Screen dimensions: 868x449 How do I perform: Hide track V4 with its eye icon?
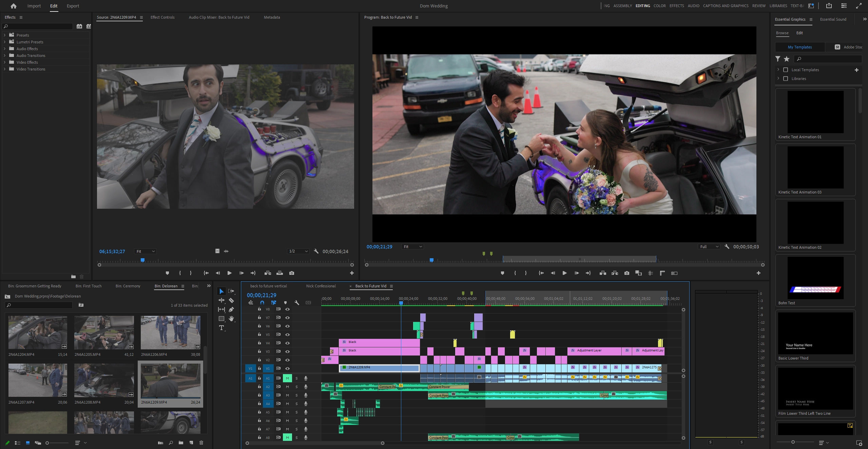(287, 343)
